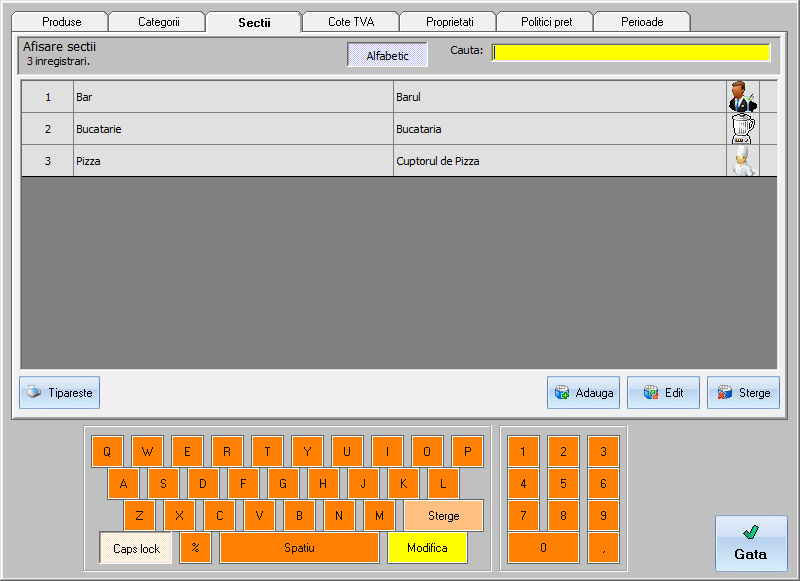Tap the D key
Screen dimensions: 800x581
click(203, 484)
